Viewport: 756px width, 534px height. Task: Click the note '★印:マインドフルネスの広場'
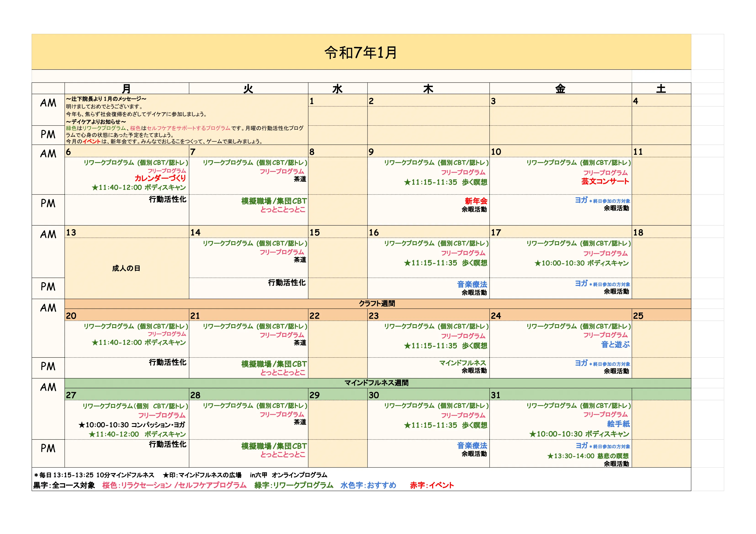[202, 475]
